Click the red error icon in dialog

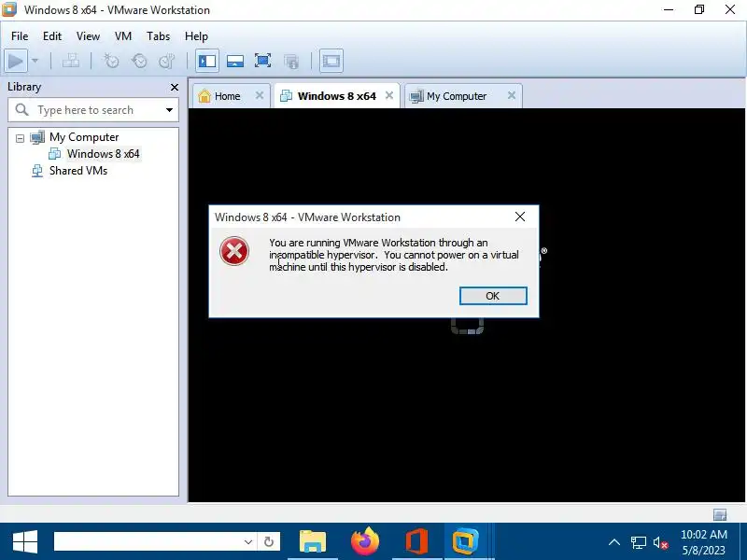234,251
